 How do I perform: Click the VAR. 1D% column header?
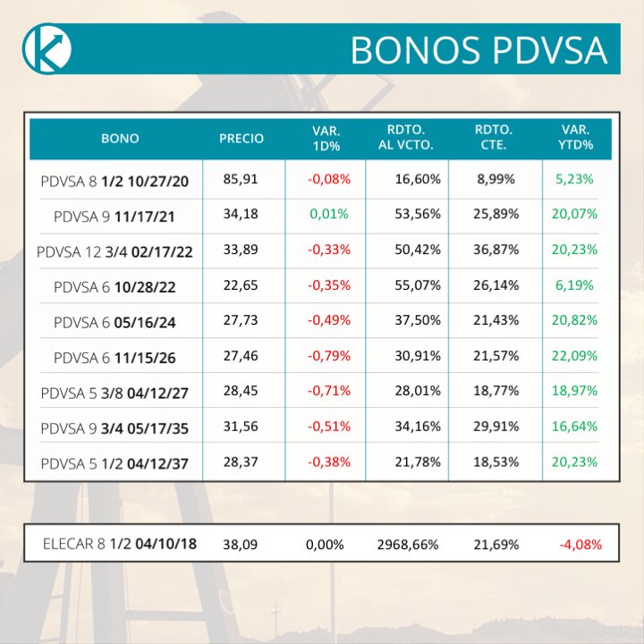pos(328,139)
